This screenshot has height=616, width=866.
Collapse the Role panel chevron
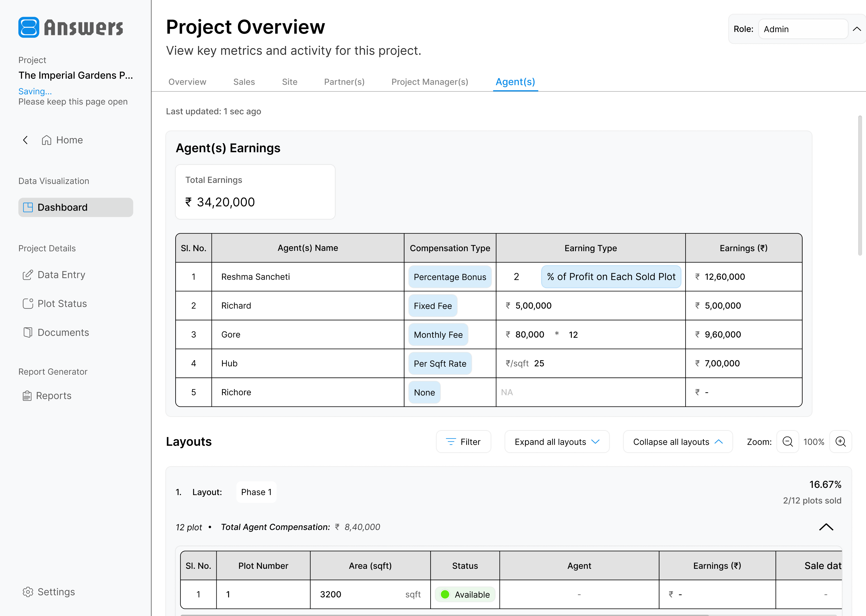[x=857, y=29]
